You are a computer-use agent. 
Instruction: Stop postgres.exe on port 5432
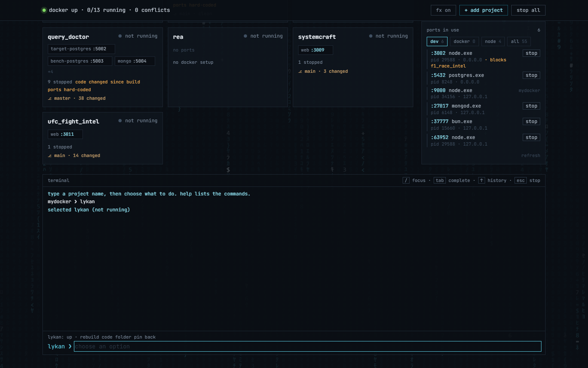coord(531,75)
